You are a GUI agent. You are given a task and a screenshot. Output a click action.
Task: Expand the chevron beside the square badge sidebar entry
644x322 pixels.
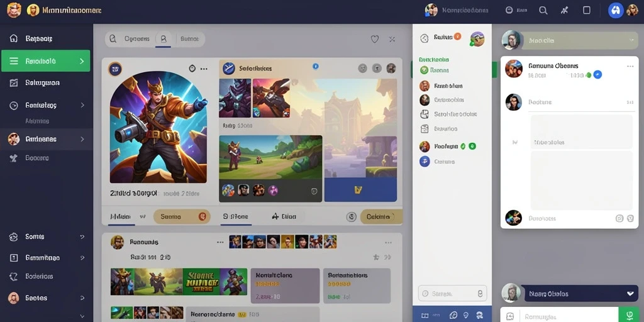coord(82,258)
